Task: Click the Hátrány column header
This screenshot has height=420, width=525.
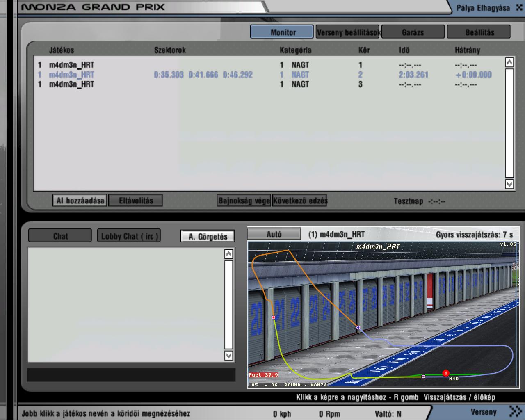Action: (467, 50)
